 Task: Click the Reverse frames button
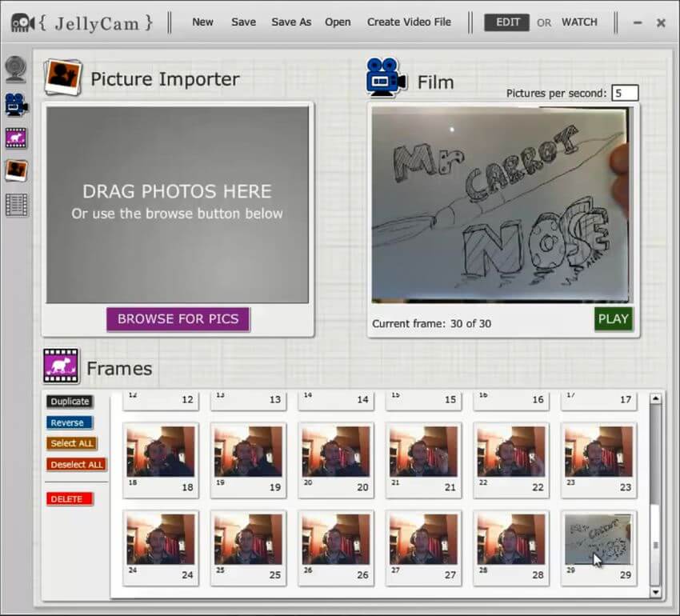tap(70, 422)
